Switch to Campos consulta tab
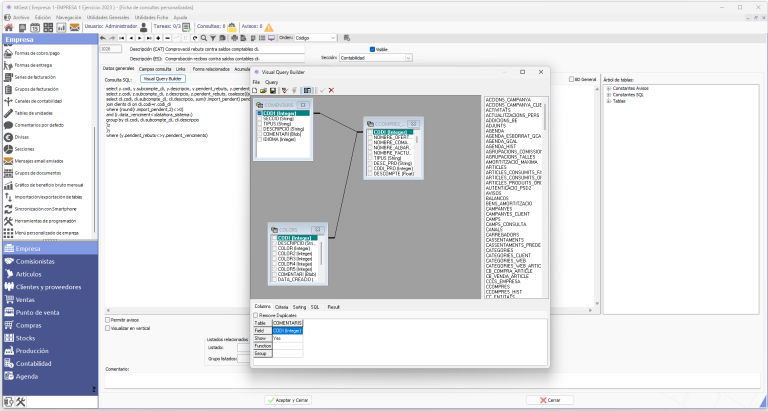Image resolution: width=768 pixels, height=411 pixels. (155, 69)
